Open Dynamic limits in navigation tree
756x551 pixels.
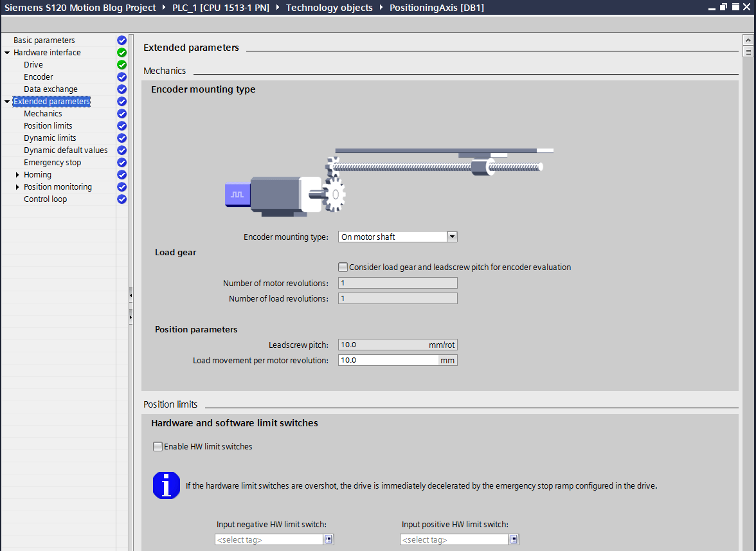[x=50, y=138]
